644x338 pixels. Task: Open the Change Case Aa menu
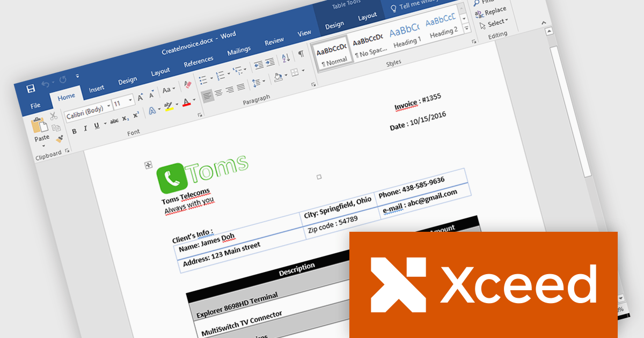[169, 90]
